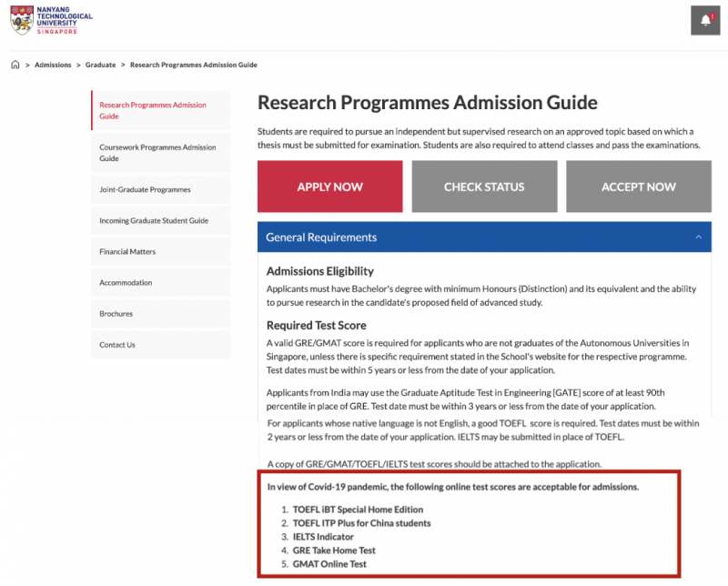Open Incoming Graduate Student Guide
Viewport: 728px width, 586px height.
[161, 220]
